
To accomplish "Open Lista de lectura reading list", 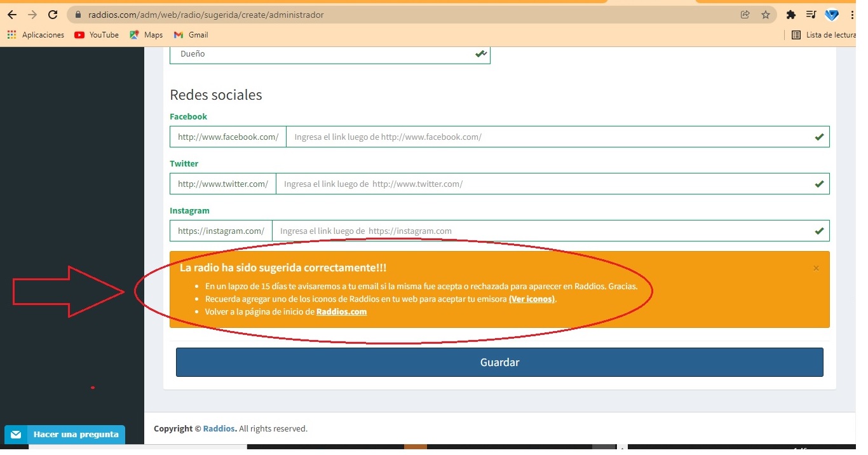I will [824, 35].
